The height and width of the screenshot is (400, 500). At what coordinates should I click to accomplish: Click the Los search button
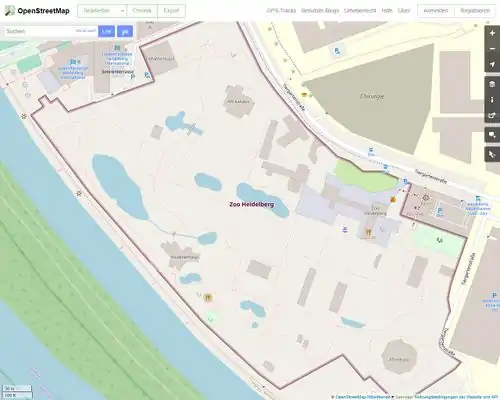(106, 31)
